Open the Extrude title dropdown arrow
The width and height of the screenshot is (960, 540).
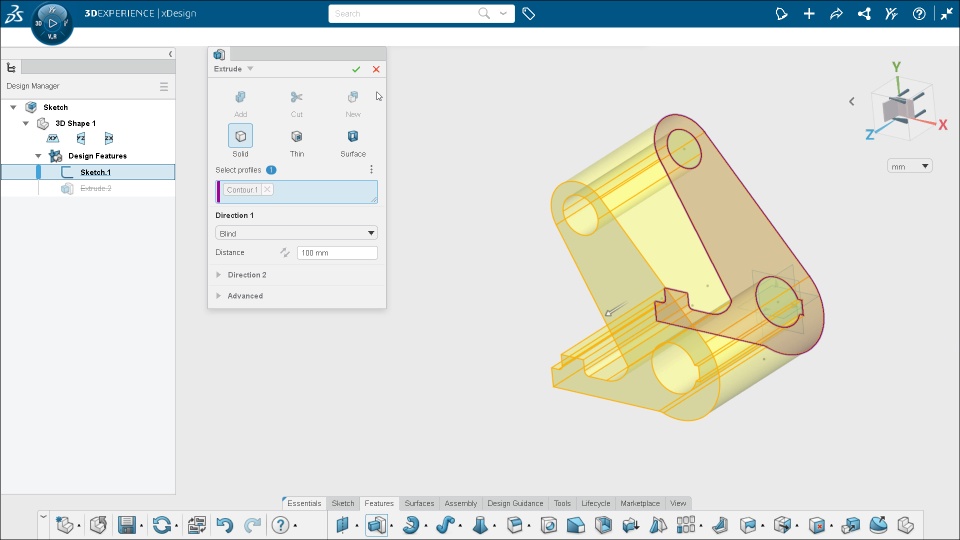pyautogui.click(x=250, y=69)
